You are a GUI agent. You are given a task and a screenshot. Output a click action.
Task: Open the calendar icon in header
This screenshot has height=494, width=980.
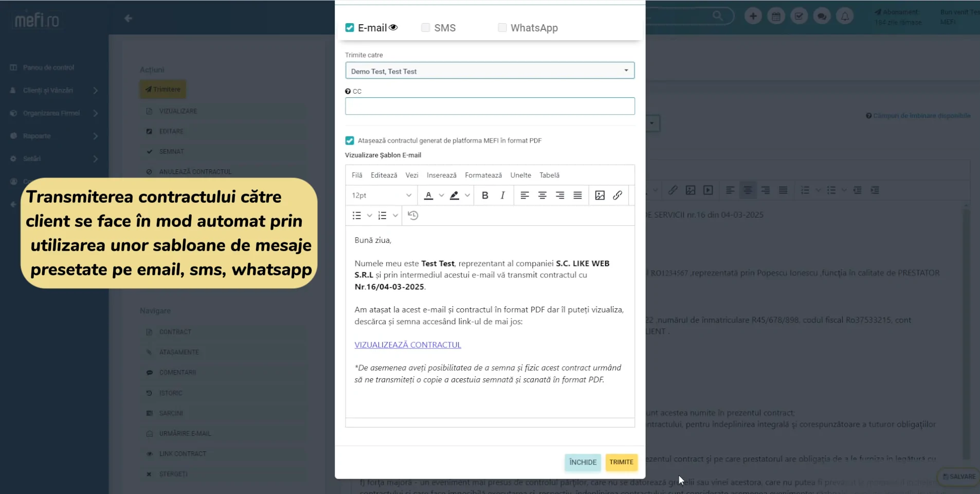776,16
